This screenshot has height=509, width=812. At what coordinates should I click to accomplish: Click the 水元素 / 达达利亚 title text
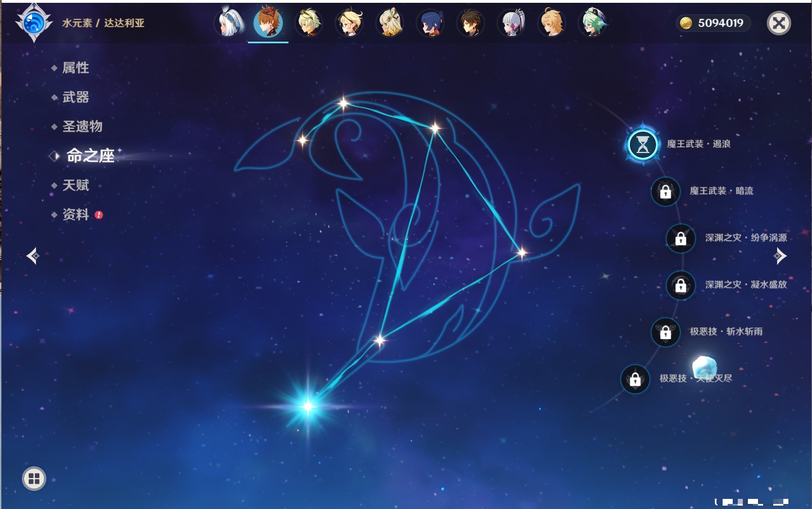pos(103,23)
